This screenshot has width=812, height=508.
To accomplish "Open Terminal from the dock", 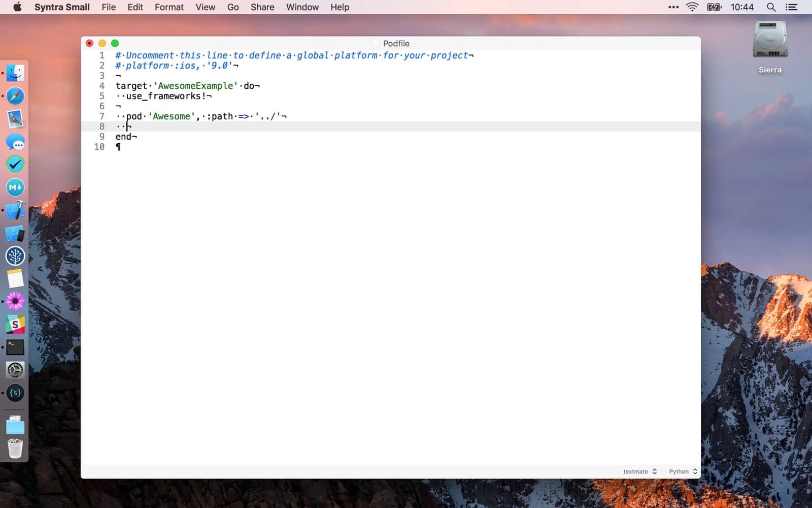I will (x=15, y=347).
